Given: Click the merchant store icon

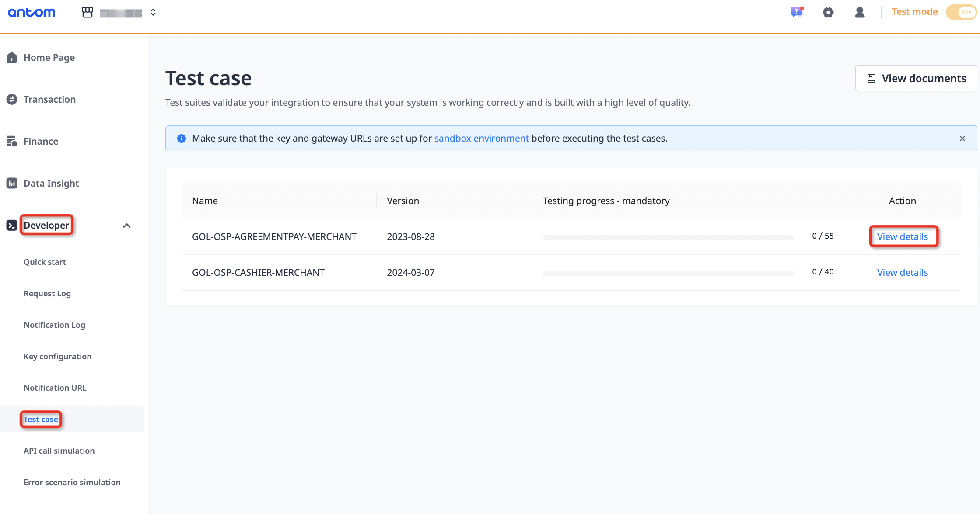Looking at the screenshot, I should pos(87,12).
